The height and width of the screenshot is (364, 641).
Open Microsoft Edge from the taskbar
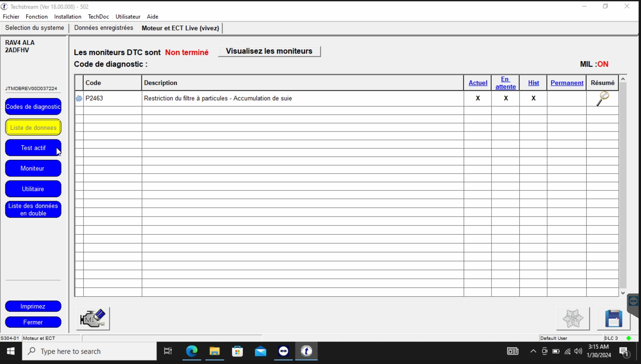(192, 351)
